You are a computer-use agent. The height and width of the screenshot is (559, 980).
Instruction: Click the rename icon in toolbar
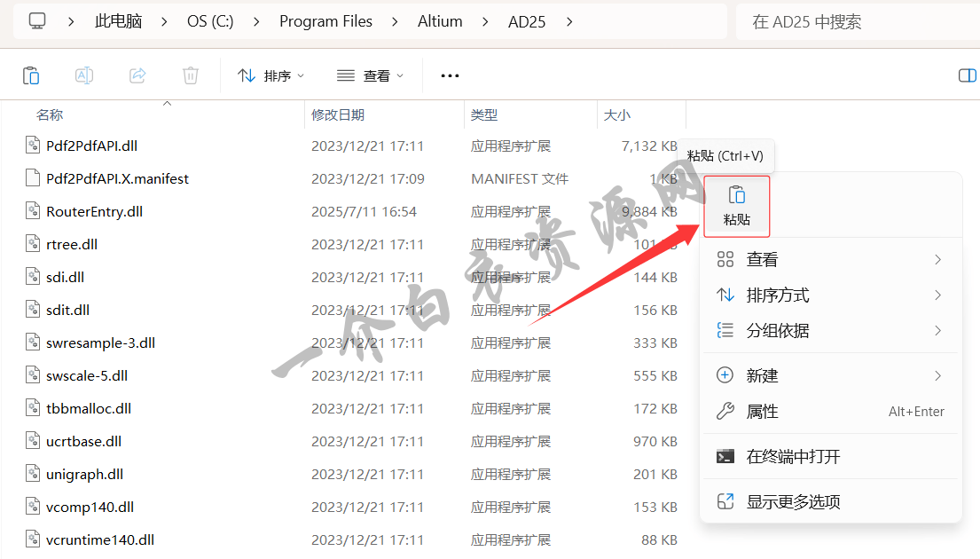tap(84, 75)
